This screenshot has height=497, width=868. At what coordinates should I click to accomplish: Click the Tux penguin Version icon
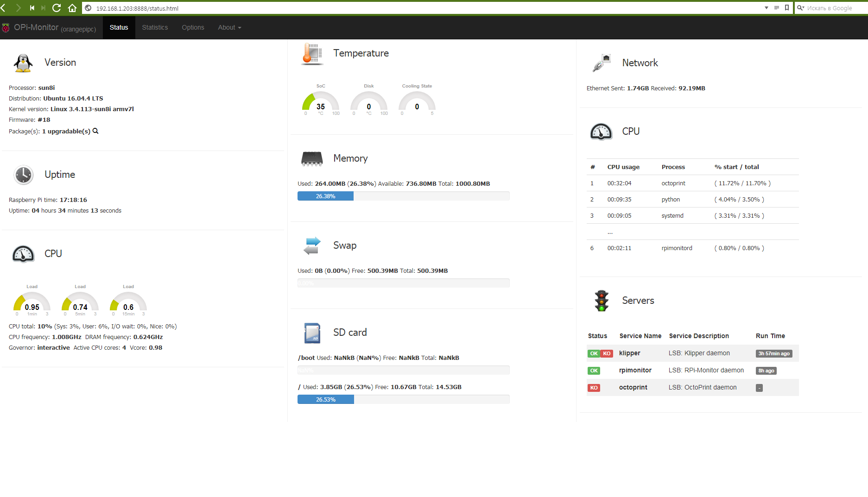[23, 63]
